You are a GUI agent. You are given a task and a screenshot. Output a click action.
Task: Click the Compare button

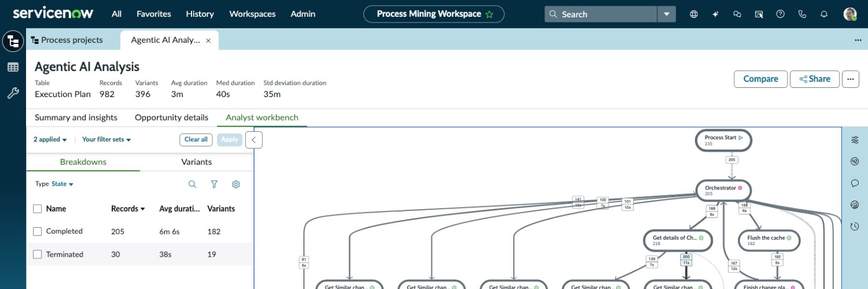(760, 79)
